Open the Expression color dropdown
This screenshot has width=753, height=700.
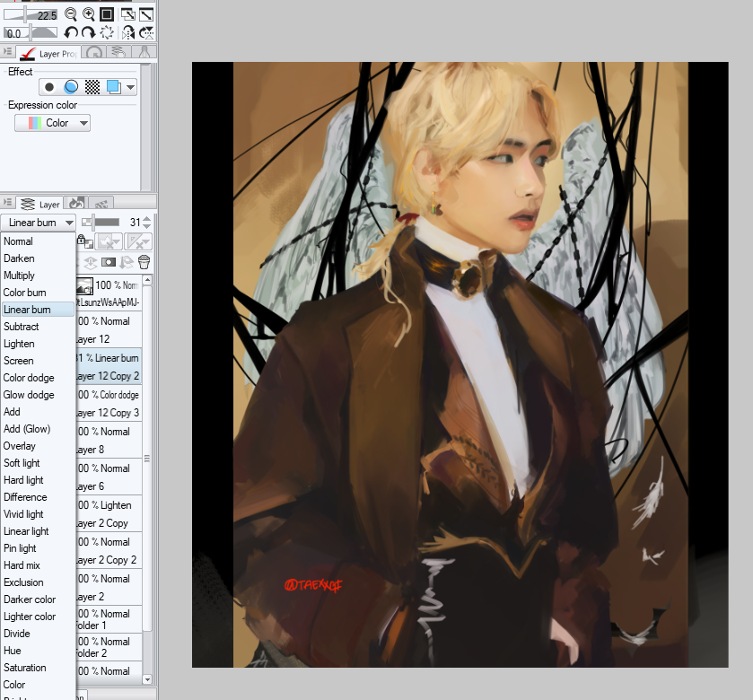[52, 123]
